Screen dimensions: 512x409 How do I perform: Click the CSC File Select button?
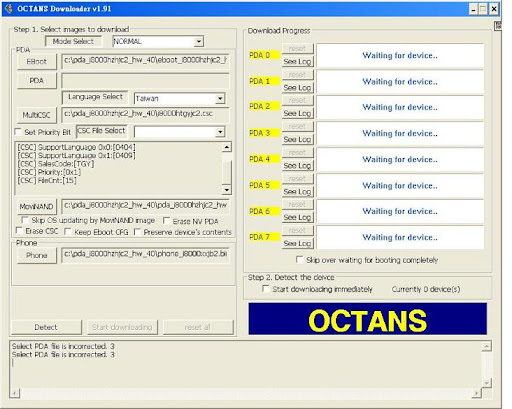[x=101, y=131]
